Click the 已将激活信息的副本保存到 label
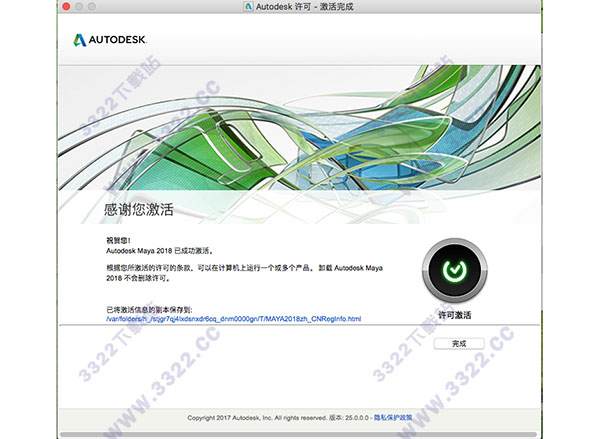This screenshot has height=439, width=600. coord(149,310)
